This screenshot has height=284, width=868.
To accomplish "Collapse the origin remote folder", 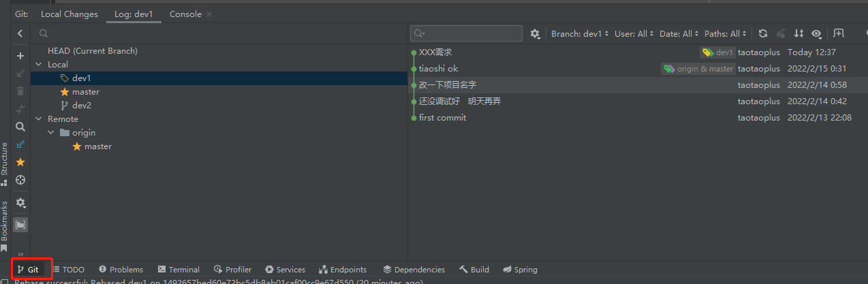I will 51,133.
